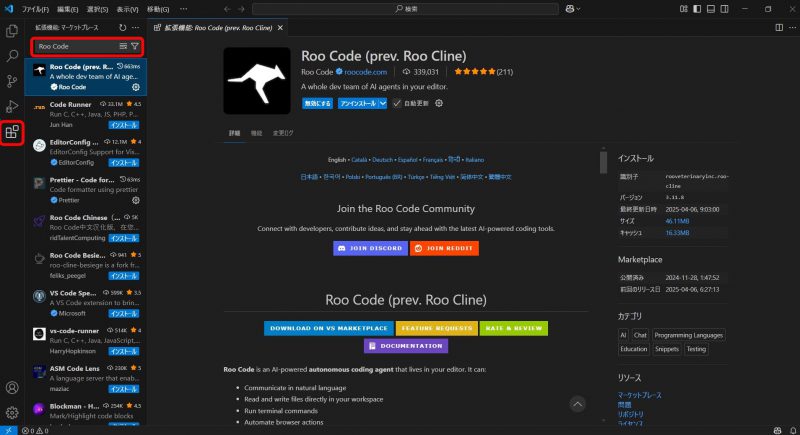Open the Documentation badge

[406, 346]
